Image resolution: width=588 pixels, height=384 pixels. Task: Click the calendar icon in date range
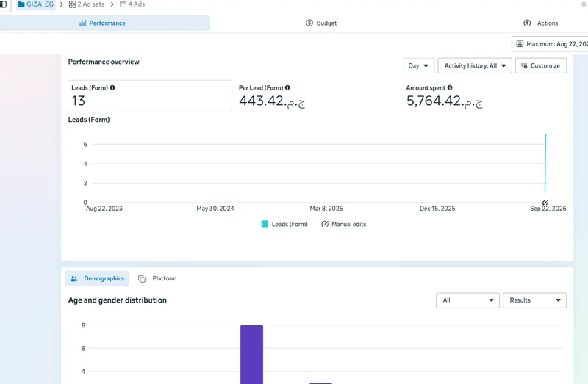click(x=520, y=44)
